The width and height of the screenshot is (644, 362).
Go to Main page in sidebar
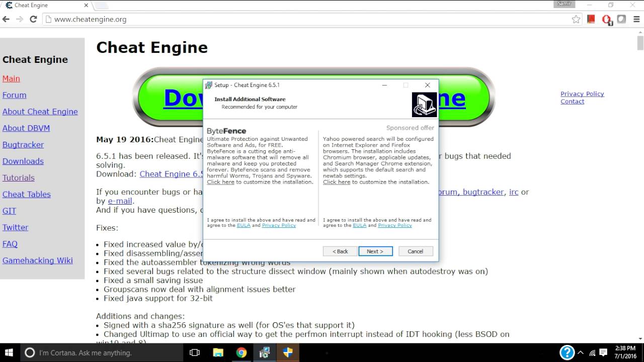tap(11, 78)
